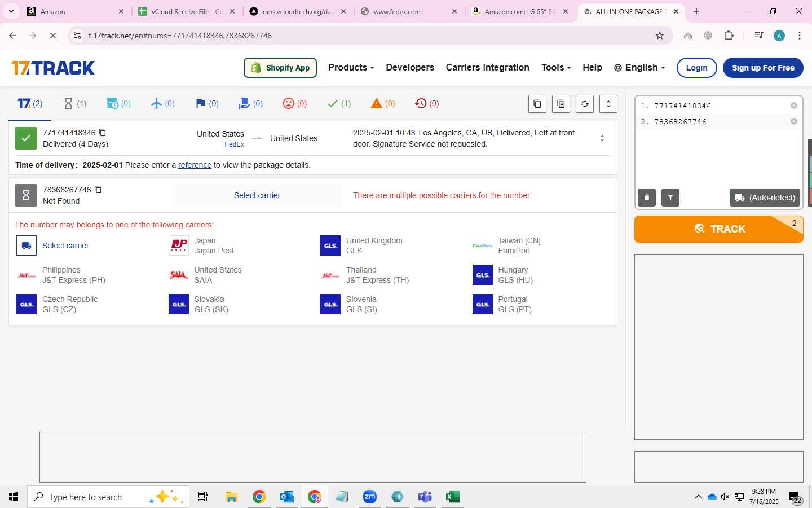Filter by Alert warning triangle icon

click(383, 103)
